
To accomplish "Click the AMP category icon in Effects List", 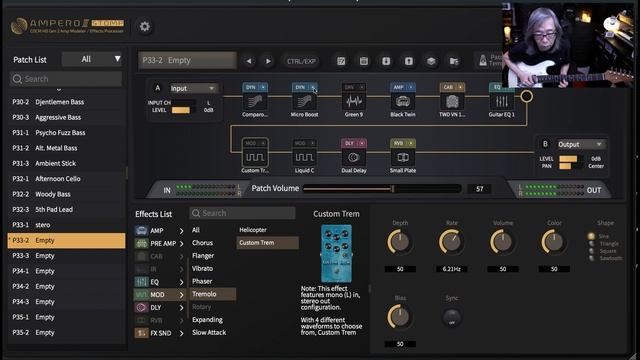I will pos(141,231).
